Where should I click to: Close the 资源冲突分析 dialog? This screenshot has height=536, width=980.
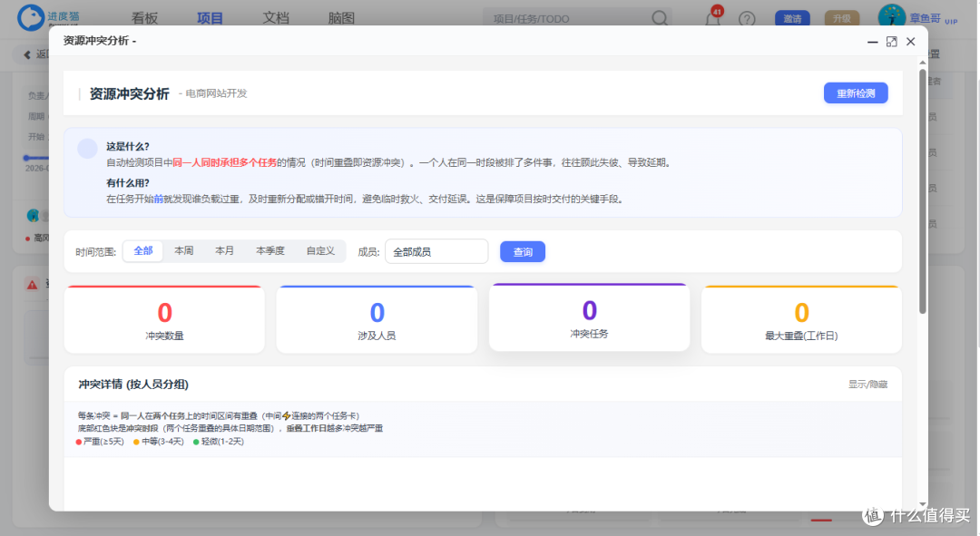[x=911, y=42]
